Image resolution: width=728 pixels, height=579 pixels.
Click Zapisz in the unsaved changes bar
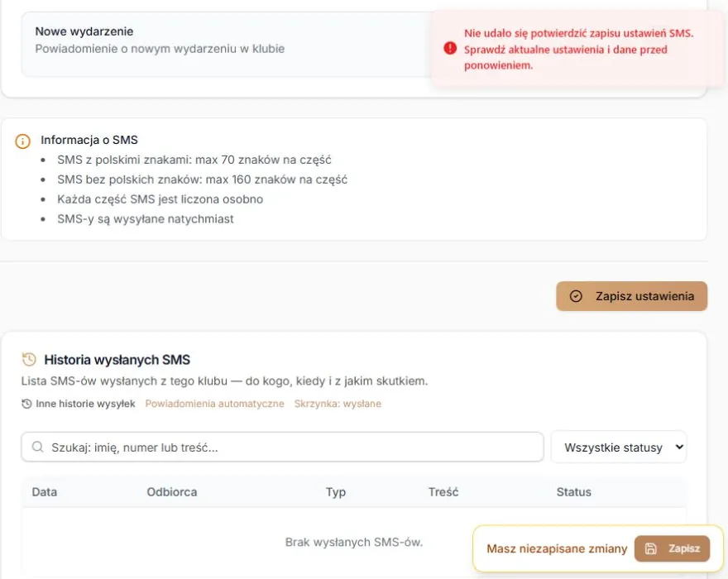point(672,548)
